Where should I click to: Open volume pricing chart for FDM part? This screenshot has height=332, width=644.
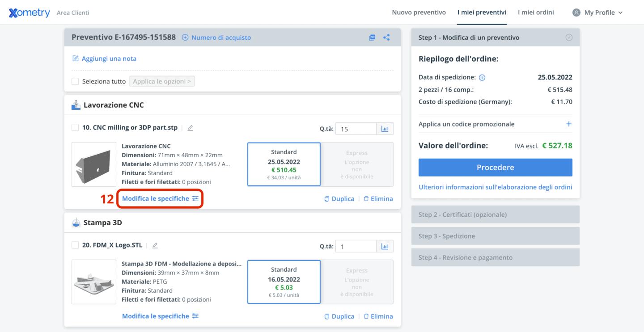[x=385, y=246]
